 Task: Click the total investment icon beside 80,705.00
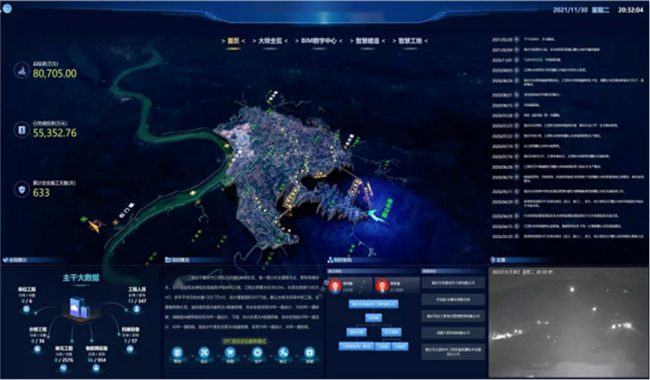pyautogui.click(x=22, y=70)
